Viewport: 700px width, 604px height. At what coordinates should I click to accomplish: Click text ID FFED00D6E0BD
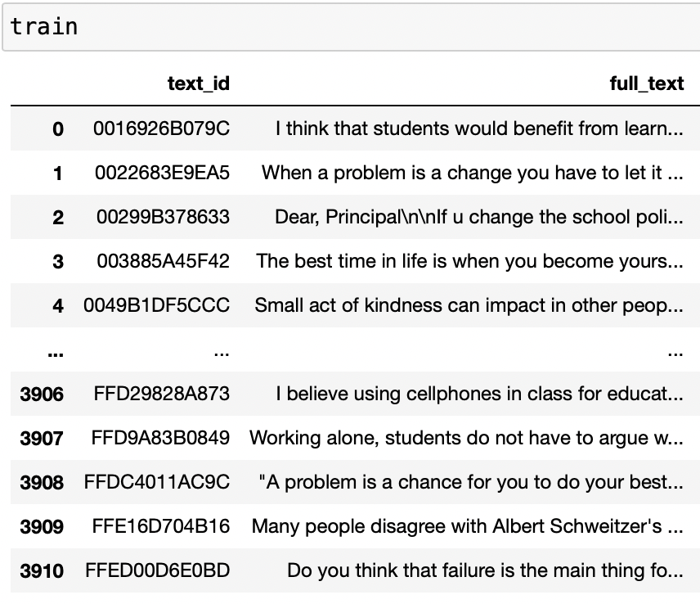(158, 570)
